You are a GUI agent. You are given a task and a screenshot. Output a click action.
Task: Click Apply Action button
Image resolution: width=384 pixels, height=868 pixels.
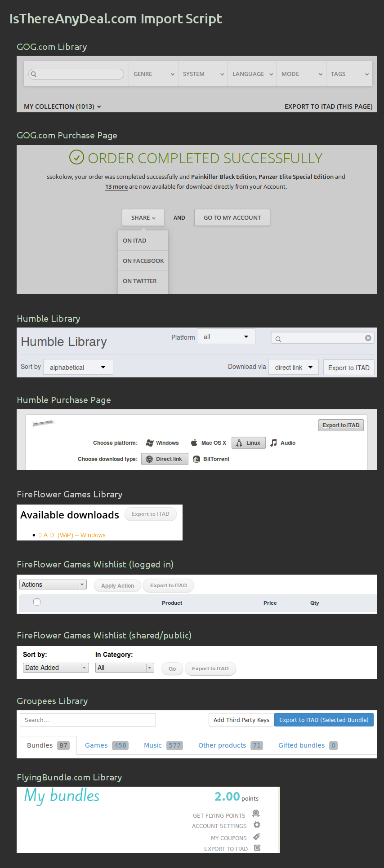click(118, 585)
